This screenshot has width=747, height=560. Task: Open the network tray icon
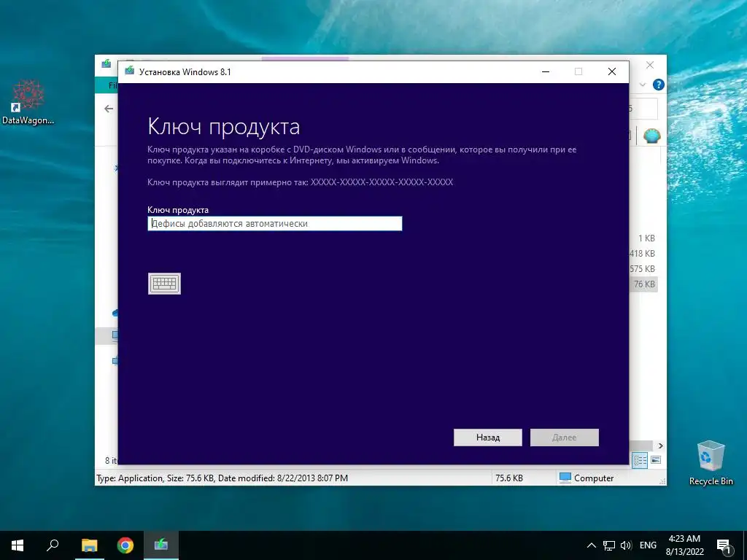point(609,545)
